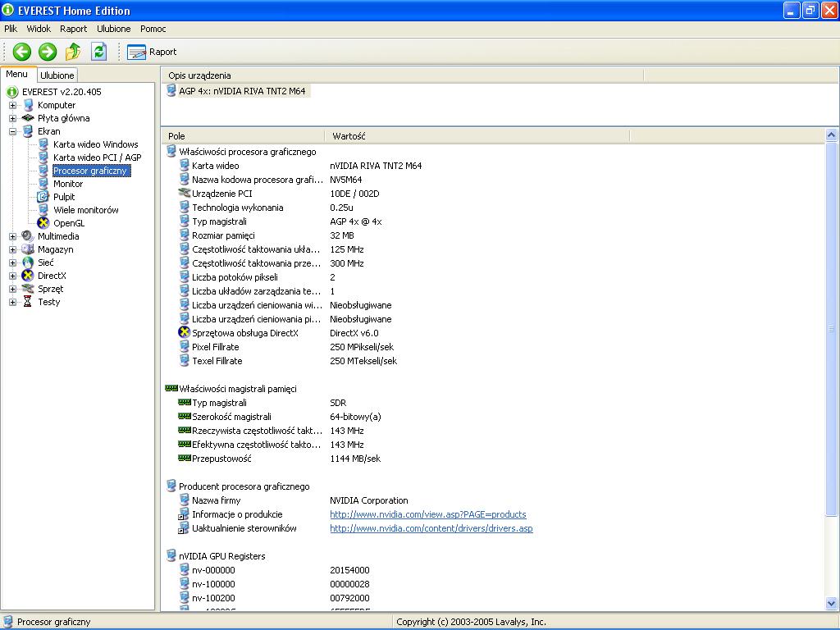Open the nvidia.com products information link
Viewport: 840px width, 630px height.
[427, 514]
